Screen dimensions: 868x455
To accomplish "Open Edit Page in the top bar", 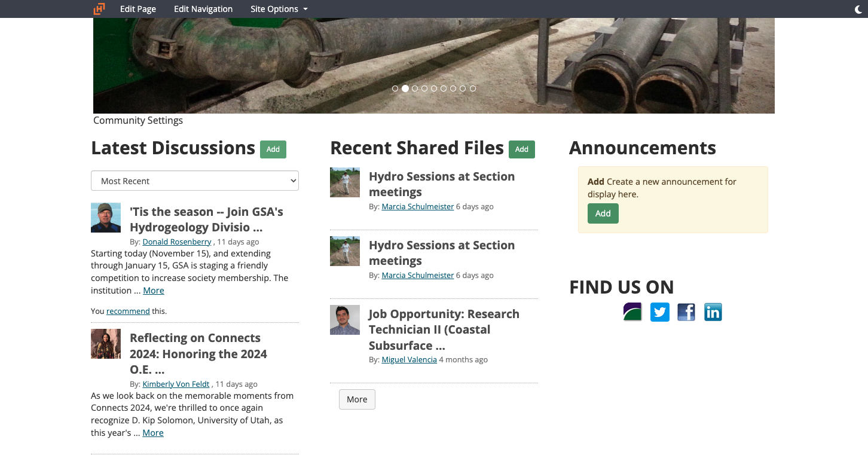I will click(x=138, y=9).
